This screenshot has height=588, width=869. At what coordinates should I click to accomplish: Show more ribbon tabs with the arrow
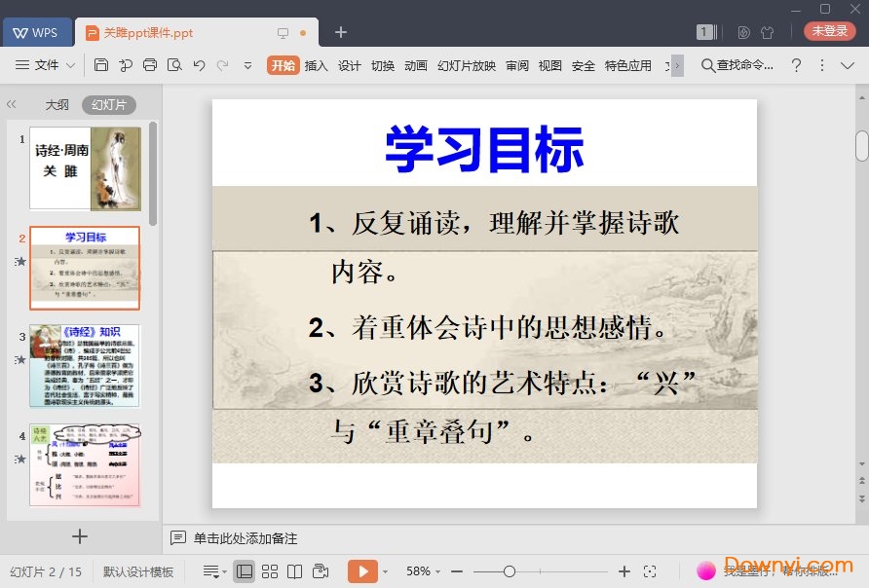point(677,65)
